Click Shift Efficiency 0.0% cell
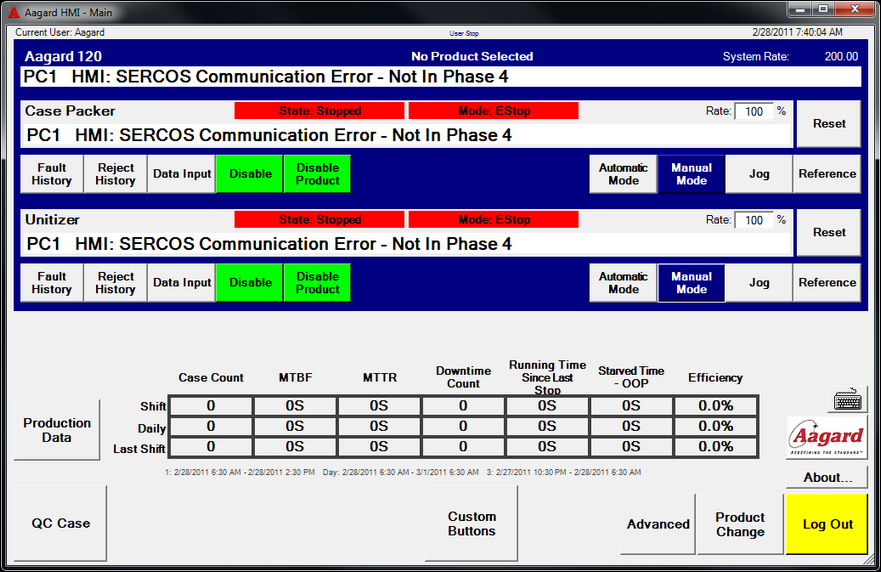The width and height of the screenshot is (881, 572). tap(715, 406)
